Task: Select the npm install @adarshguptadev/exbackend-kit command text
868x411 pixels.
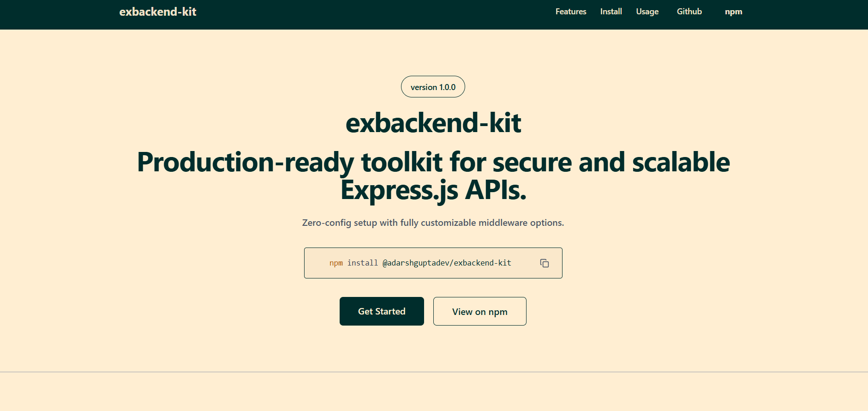Action: [x=420, y=263]
